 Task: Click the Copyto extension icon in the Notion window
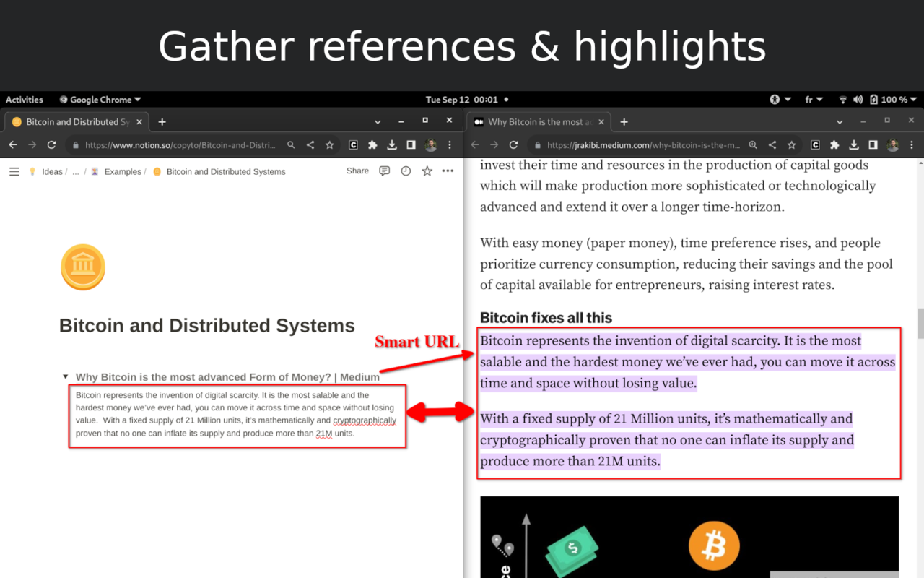coord(353,145)
